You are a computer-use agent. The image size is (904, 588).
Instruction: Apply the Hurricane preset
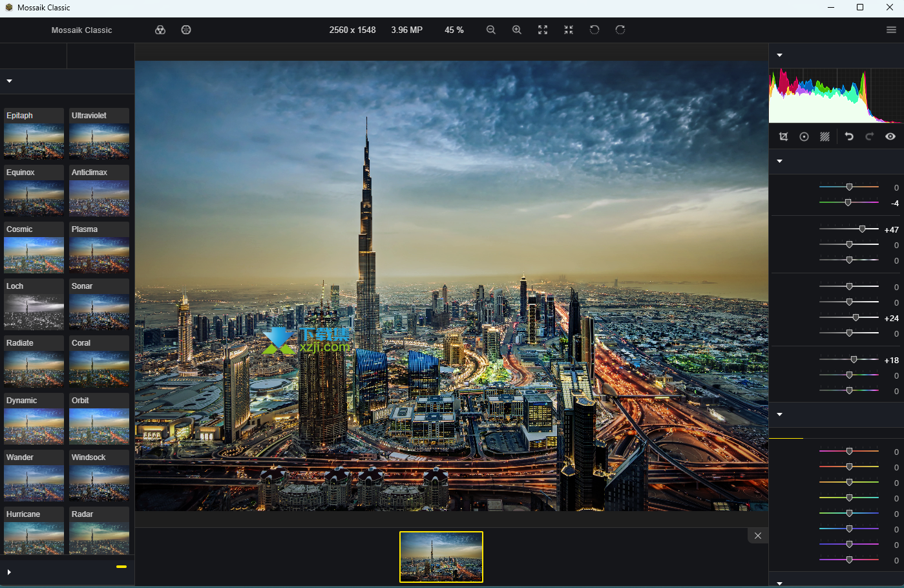(34, 530)
